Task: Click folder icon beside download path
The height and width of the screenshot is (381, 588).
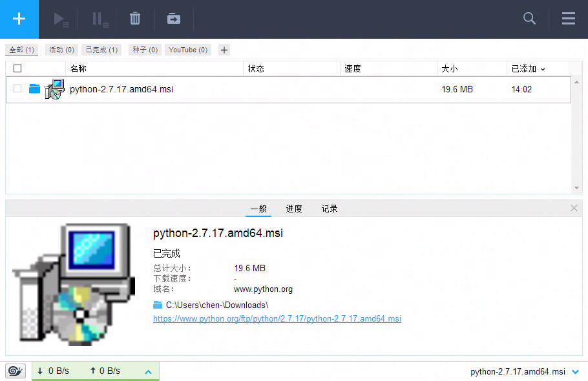Action: click(158, 305)
